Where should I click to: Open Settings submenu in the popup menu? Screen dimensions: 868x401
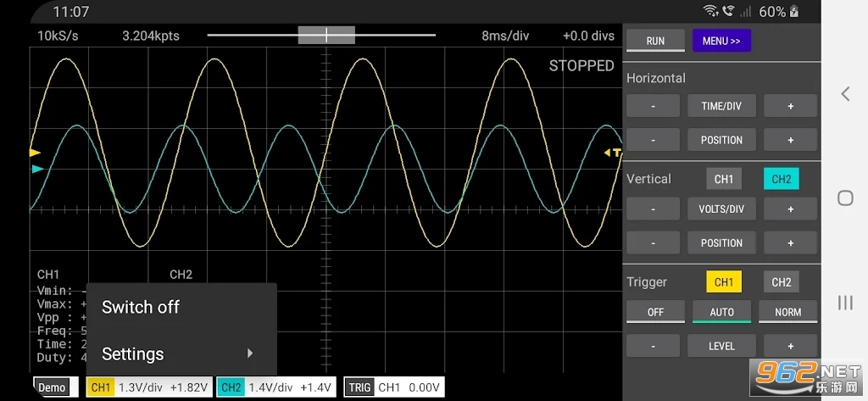click(181, 354)
